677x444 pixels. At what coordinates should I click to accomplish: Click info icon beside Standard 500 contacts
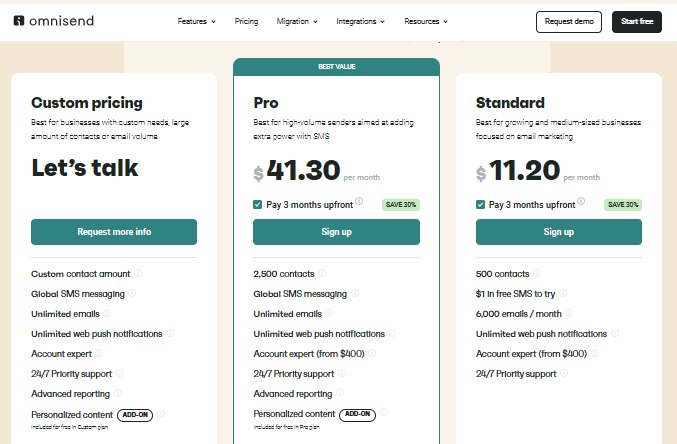[x=538, y=273]
